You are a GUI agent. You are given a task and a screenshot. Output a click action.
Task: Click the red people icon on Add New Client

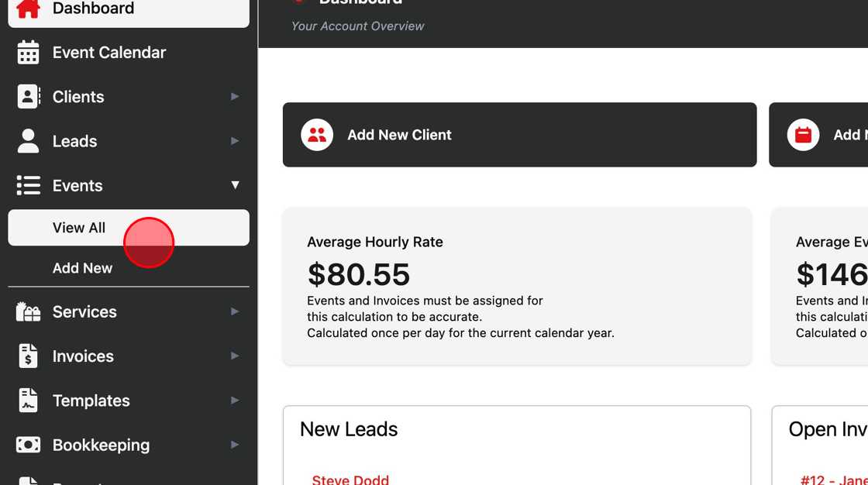pyautogui.click(x=317, y=135)
